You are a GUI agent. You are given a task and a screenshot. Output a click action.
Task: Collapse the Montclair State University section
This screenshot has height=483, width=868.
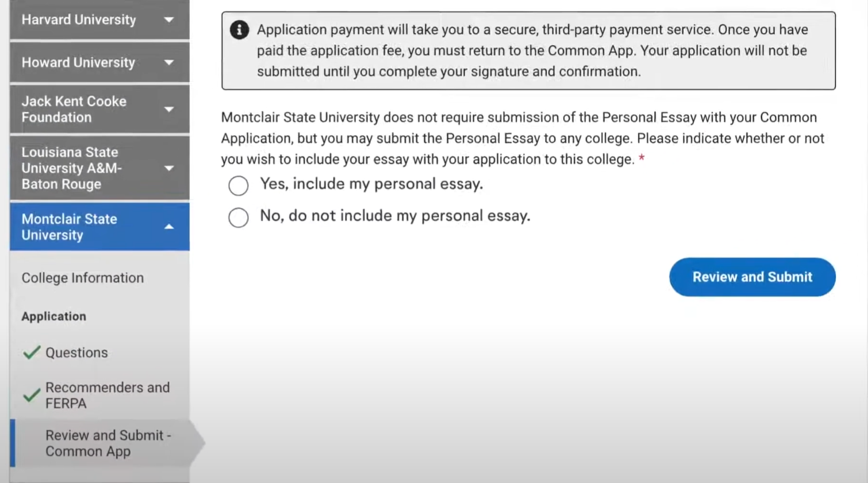169,227
